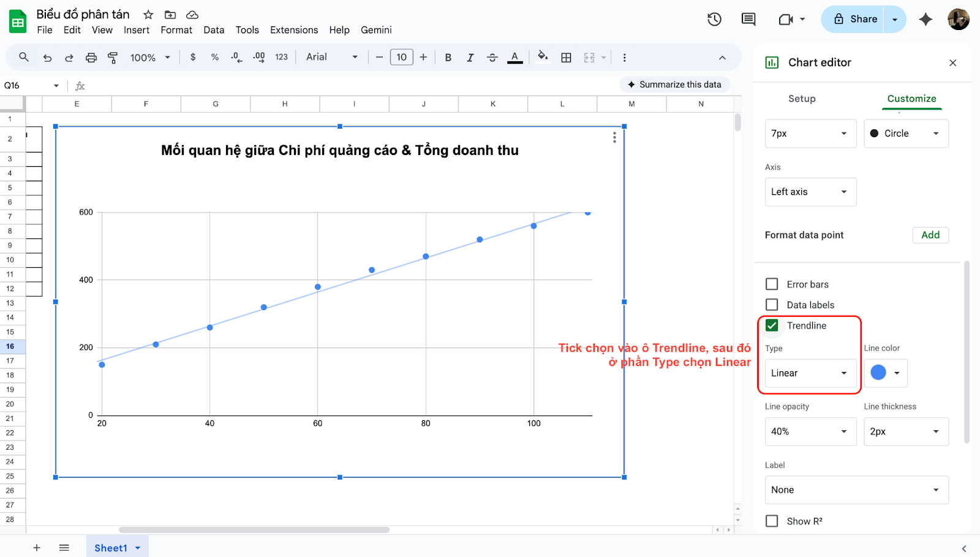Open the trendline Type dropdown showing Linear
Image resolution: width=980 pixels, height=557 pixels.
[x=810, y=373]
